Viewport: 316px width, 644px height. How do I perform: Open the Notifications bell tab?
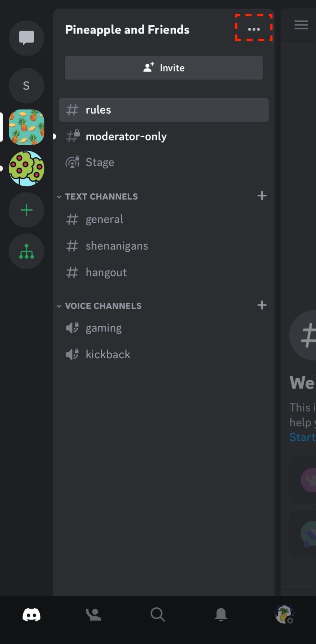(221, 615)
